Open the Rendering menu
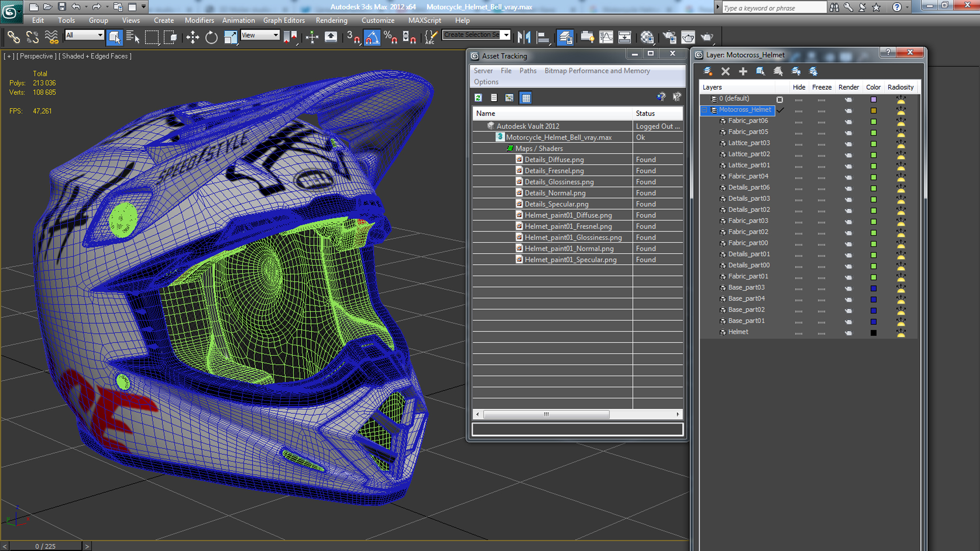Image resolution: width=980 pixels, height=551 pixels. [331, 20]
